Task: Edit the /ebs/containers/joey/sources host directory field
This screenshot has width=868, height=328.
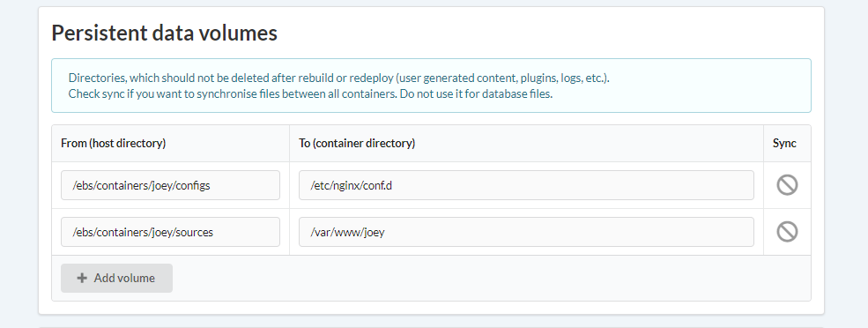Action: pos(170,232)
